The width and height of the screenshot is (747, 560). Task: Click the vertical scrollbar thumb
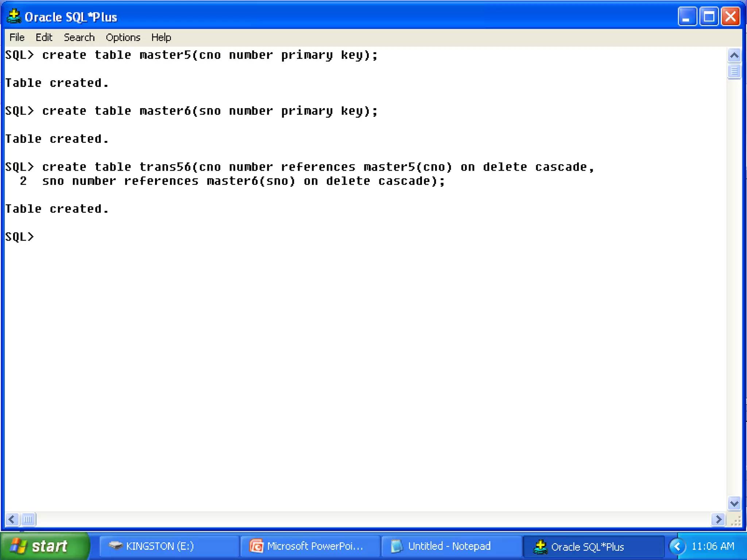pyautogui.click(x=734, y=71)
